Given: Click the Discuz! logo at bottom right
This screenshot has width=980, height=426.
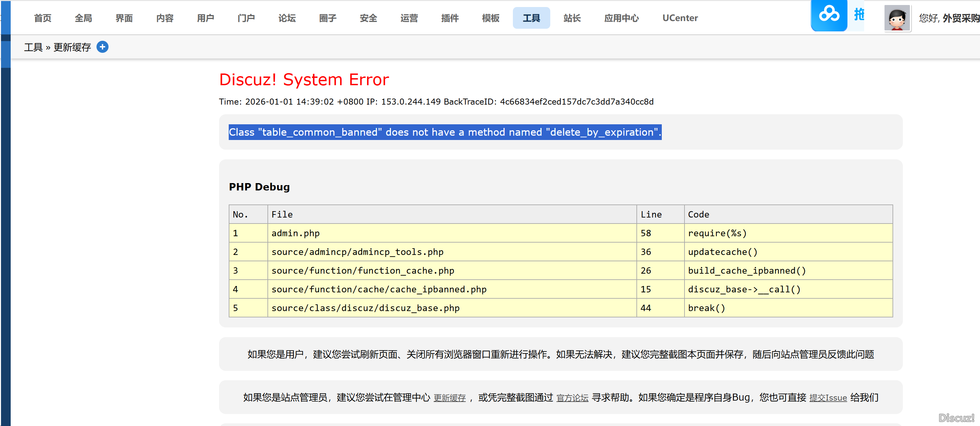Looking at the screenshot, I should [956, 418].
